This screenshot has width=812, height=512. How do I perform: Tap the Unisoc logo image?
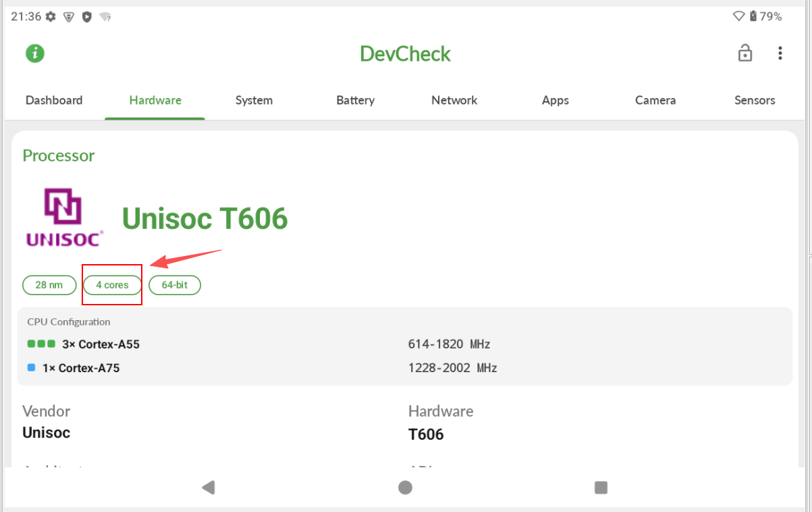[x=64, y=217]
